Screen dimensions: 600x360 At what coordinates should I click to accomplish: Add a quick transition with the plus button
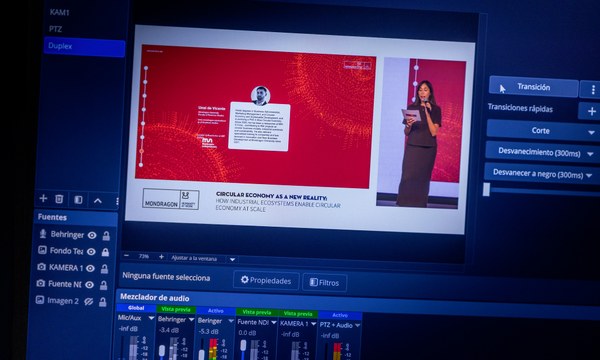[x=592, y=111]
